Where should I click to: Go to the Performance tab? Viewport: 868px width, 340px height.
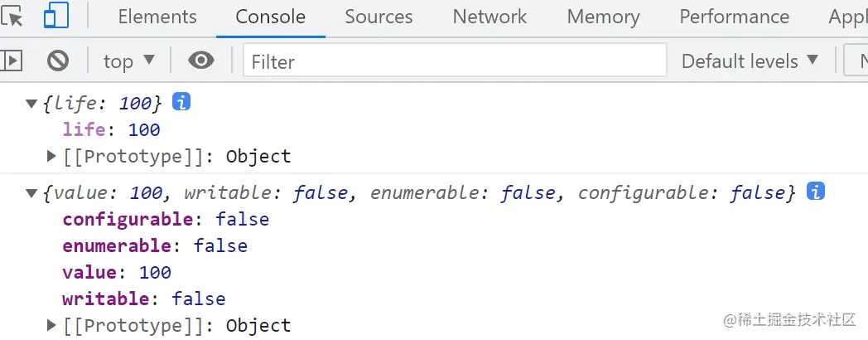(734, 17)
